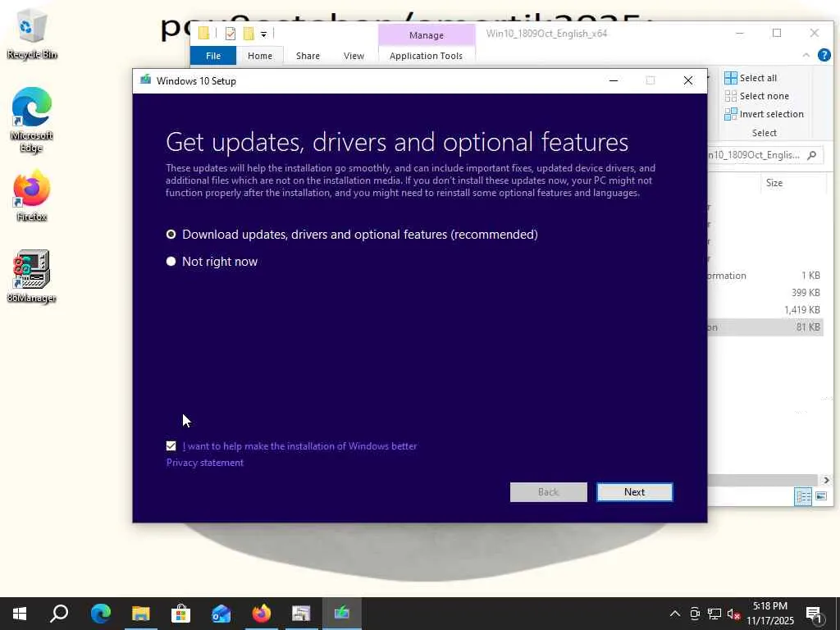Click the muted volume tray icon
Image resolution: width=840 pixels, height=630 pixels.
pos(733,614)
